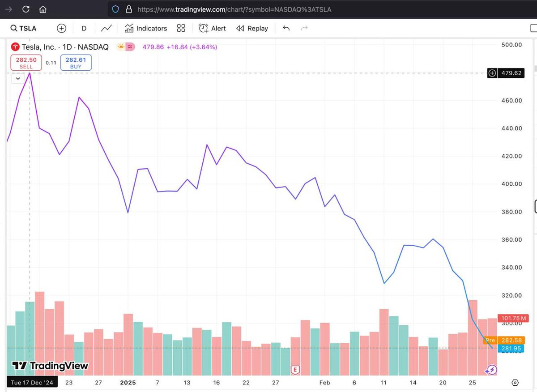The height and width of the screenshot is (392, 537).
Task: Click the 282.50 SELL button
Action: coord(26,63)
